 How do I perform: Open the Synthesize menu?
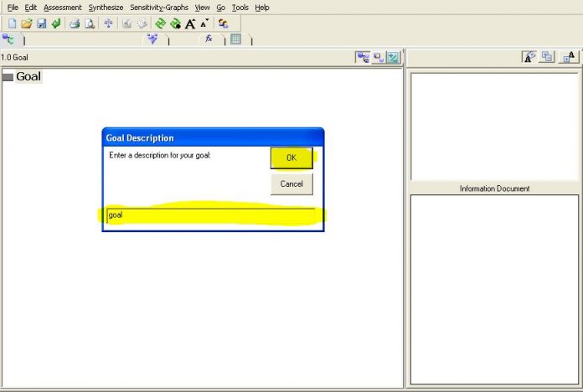pos(106,8)
